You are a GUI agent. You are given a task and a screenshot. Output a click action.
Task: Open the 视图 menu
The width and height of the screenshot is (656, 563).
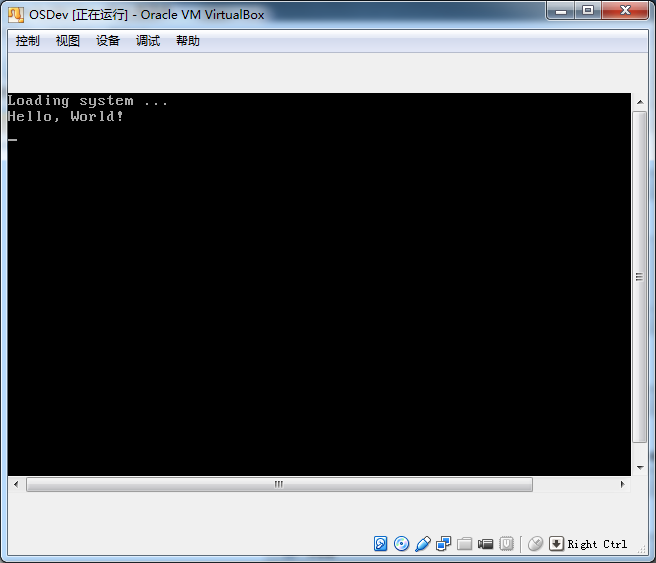[68, 41]
